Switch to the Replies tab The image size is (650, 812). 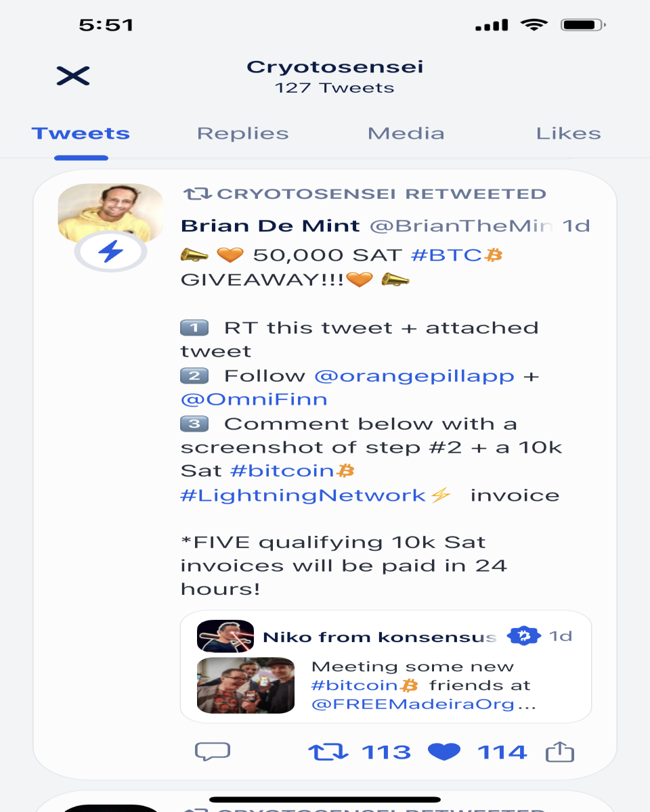pos(243,134)
